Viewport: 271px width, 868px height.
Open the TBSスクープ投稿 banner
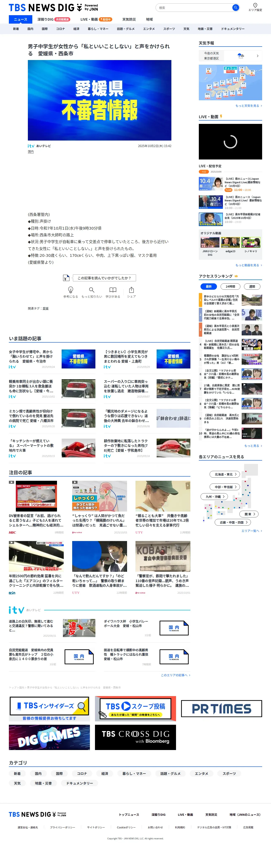pyautogui.click(x=135, y=709)
